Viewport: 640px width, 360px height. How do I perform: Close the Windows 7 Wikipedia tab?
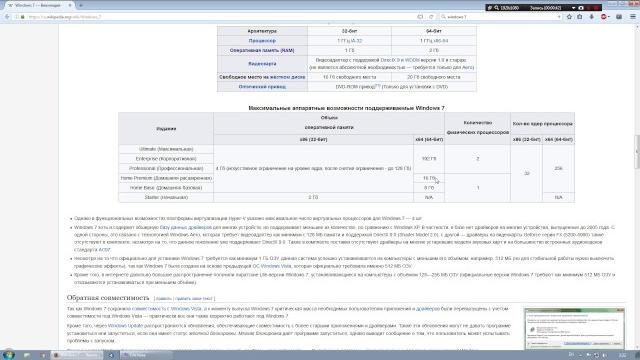click(x=70, y=5)
